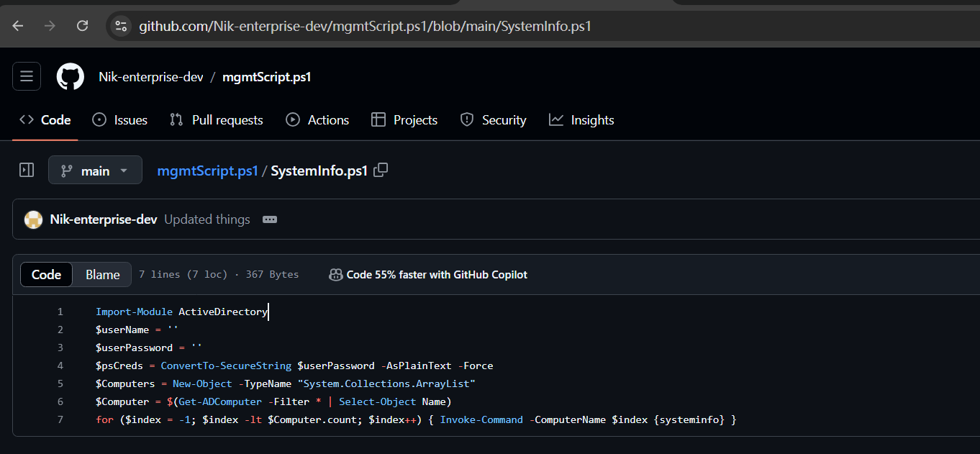The height and width of the screenshot is (454, 980).
Task: Open site information icon in address bar
Action: tap(121, 26)
